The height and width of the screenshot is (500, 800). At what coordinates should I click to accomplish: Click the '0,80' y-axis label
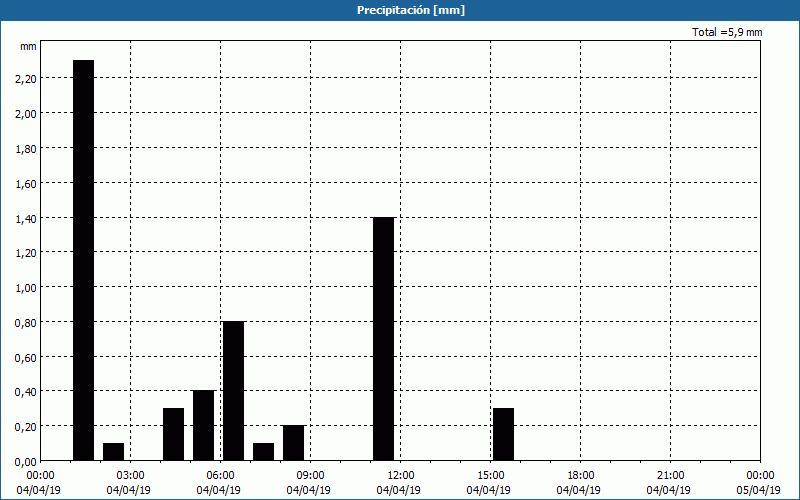coord(26,322)
